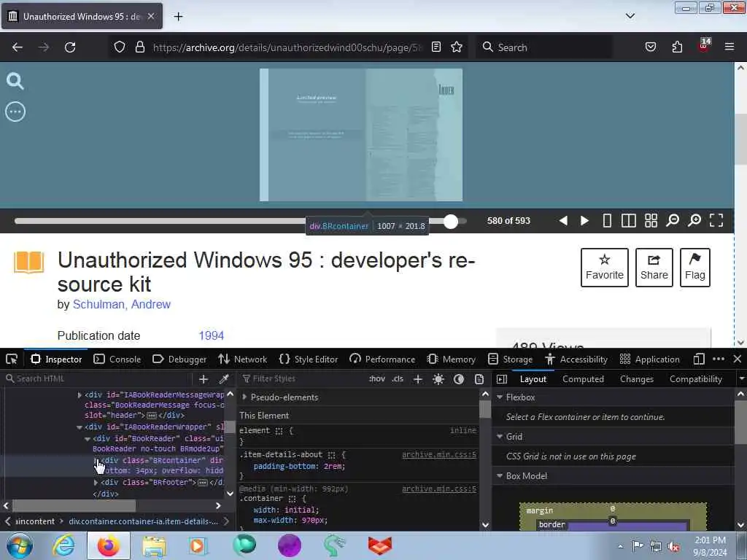747x560 pixels.
Task: Click the browser Search field
Action: tap(544, 47)
